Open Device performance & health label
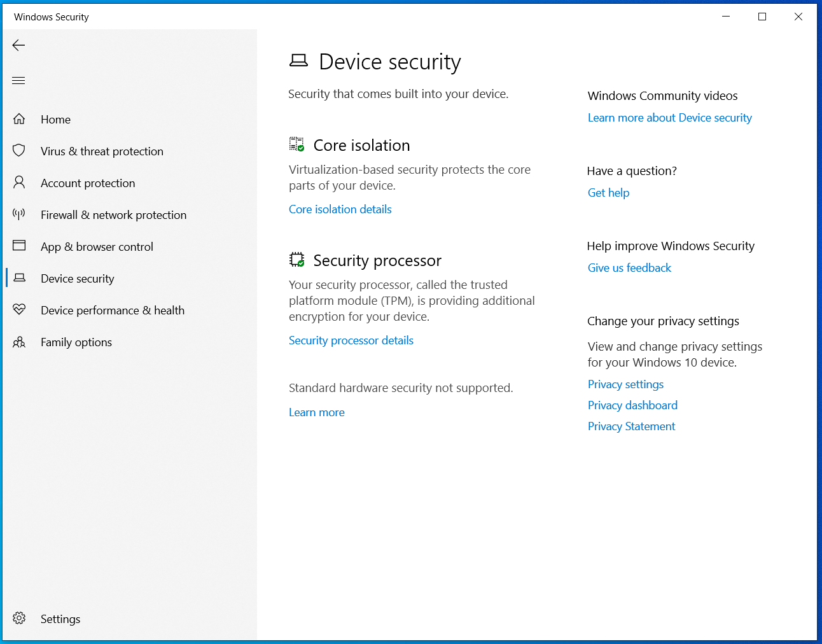The width and height of the screenshot is (822, 644). 113,311
